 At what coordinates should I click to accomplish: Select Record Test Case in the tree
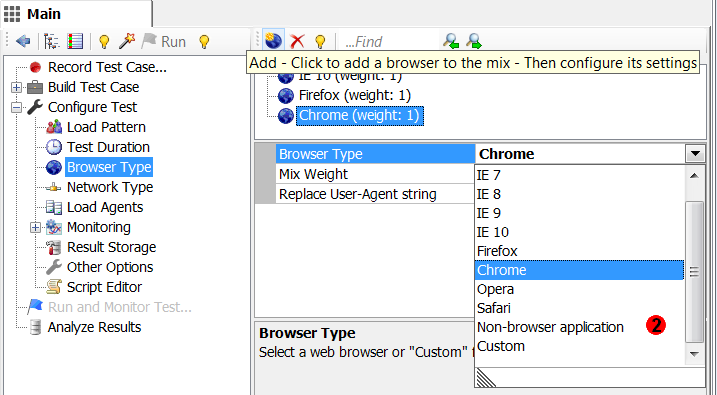tap(107, 67)
